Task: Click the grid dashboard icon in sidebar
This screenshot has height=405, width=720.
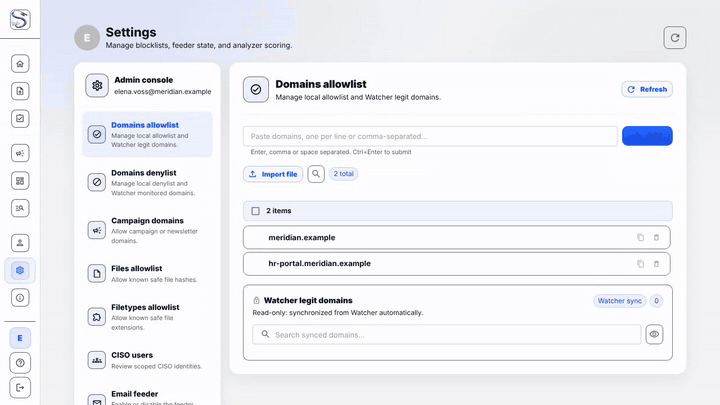Action: click(20, 181)
